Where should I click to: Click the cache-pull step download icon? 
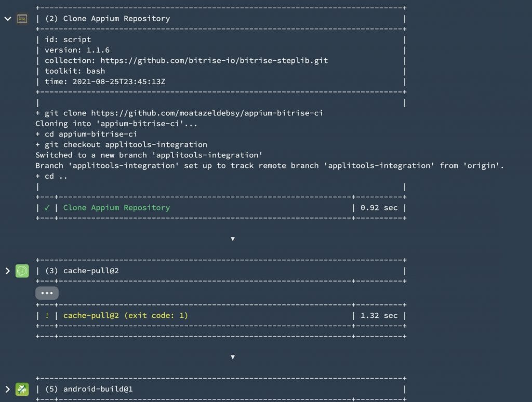[21, 271]
